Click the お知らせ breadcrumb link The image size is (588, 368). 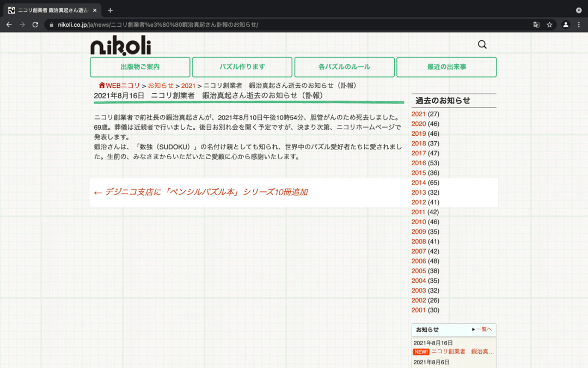pyautogui.click(x=161, y=86)
